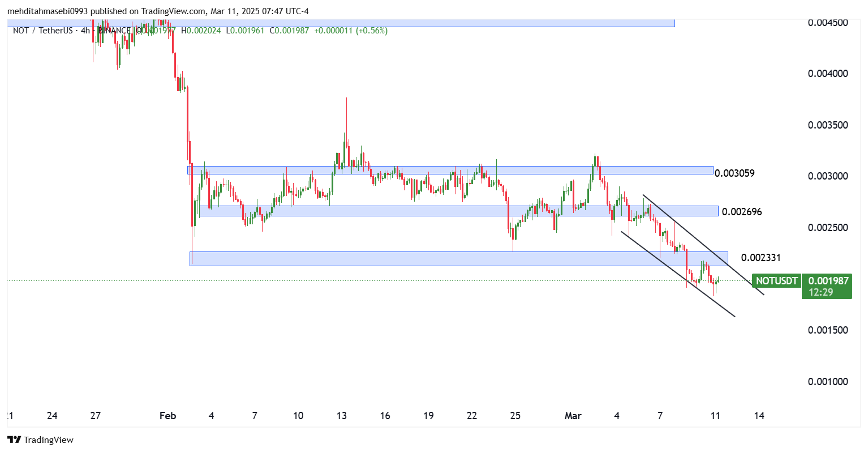Select the NOTUSDT symbol tag on price axis

(776, 281)
